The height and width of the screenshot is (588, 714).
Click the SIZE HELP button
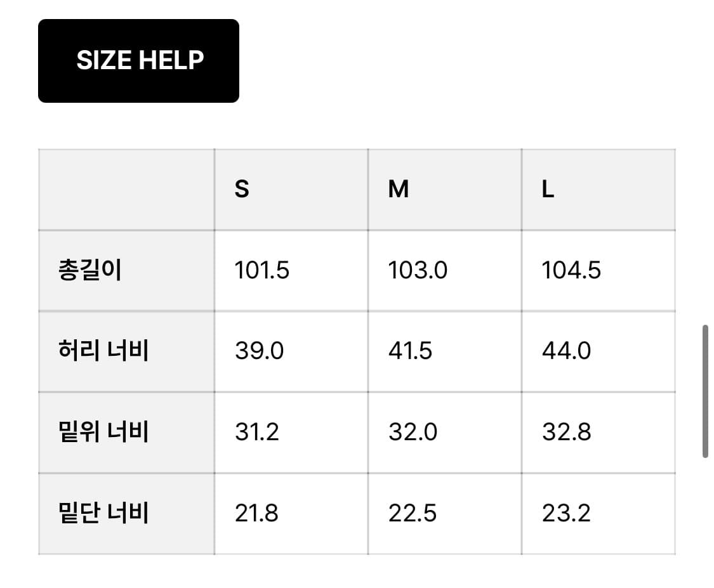tap(139, 60)
